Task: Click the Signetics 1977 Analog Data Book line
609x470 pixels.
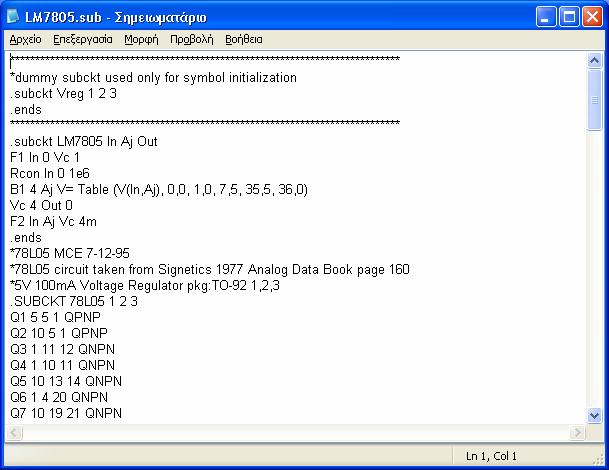Action: pyautogui.click(x=210, y=269)
